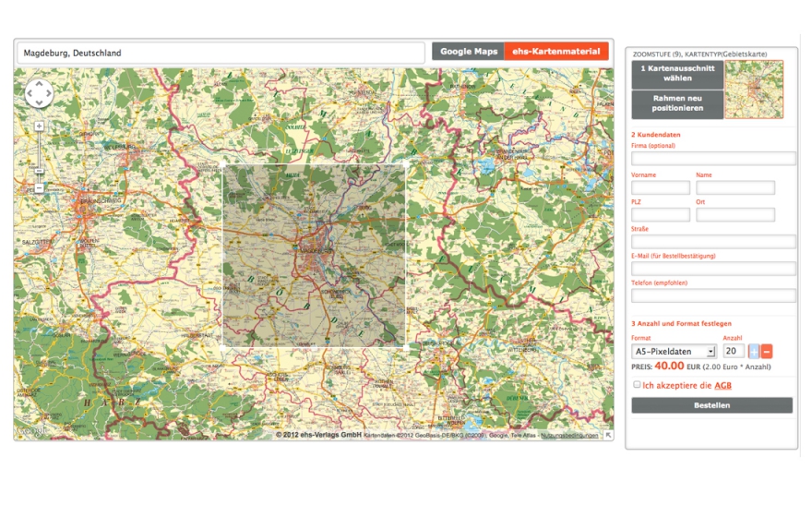
Task: Click the Name input field
Action: (x=735, y=187)
